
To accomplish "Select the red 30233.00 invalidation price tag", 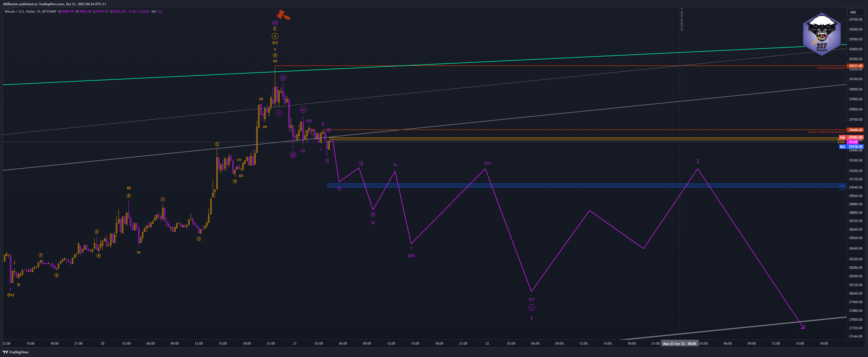I will click(x=856, y=66).
